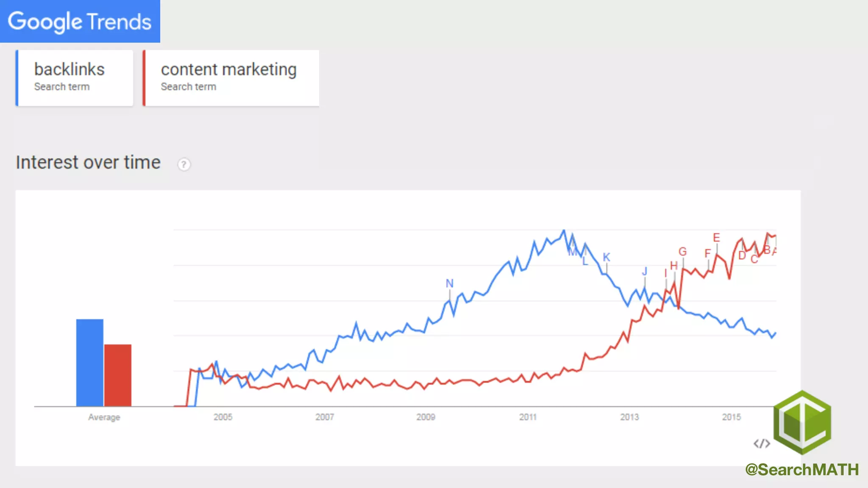Viewport: 868px width, 488px height.
Task: Click the blue backlinks average bar
Action: pos(89,363)
